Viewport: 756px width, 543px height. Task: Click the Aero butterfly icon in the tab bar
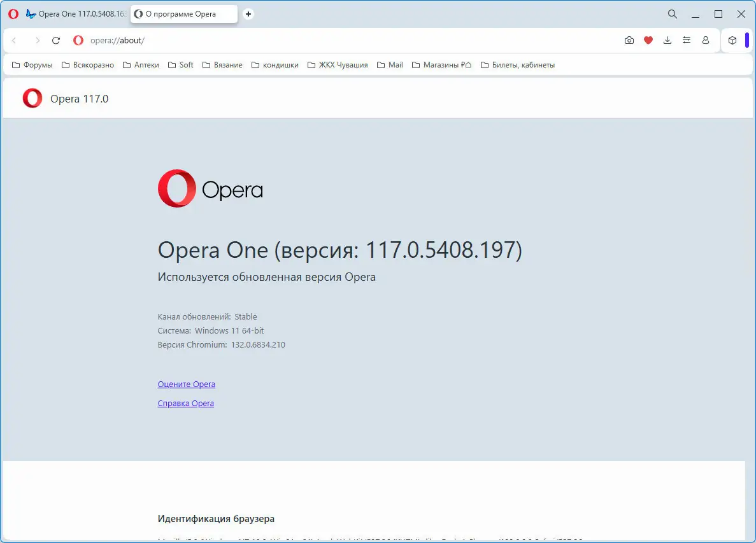(31, 13)
